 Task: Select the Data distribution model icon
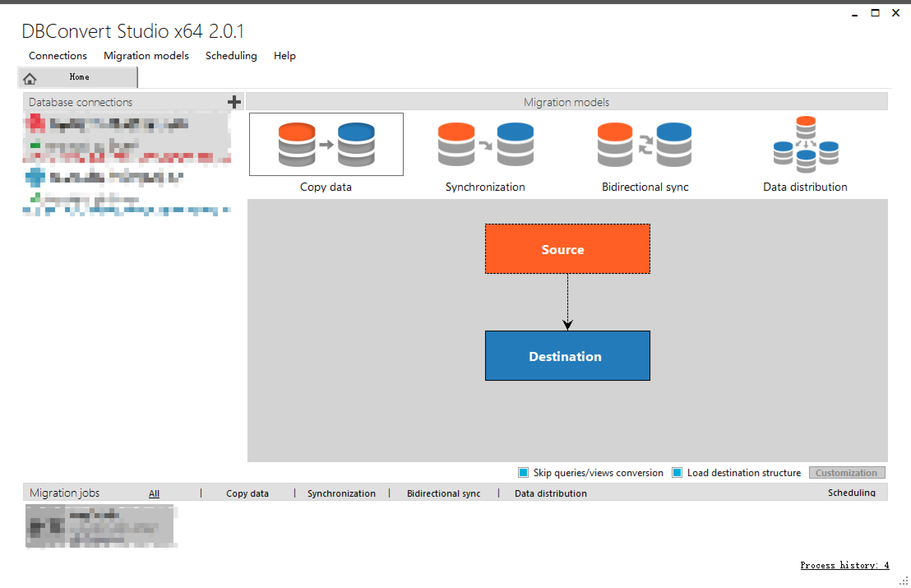tap(806, 144)
